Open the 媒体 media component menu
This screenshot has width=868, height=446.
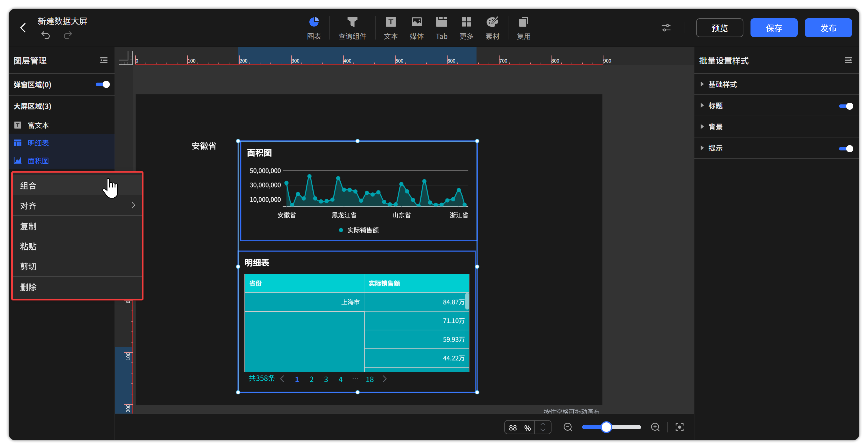[x=417, y=28]
